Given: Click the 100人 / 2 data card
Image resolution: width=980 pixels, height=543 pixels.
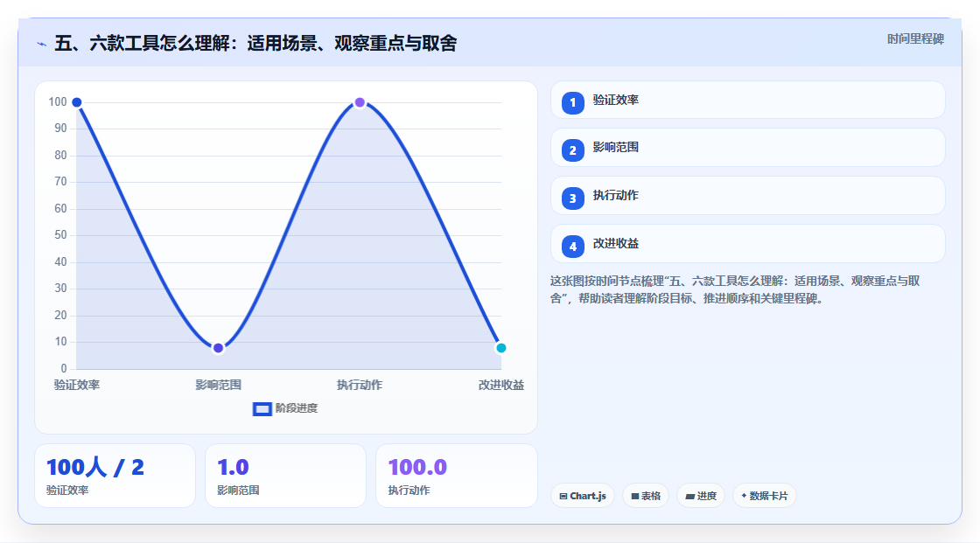Looking at the screenshot, I should (115, 476).
